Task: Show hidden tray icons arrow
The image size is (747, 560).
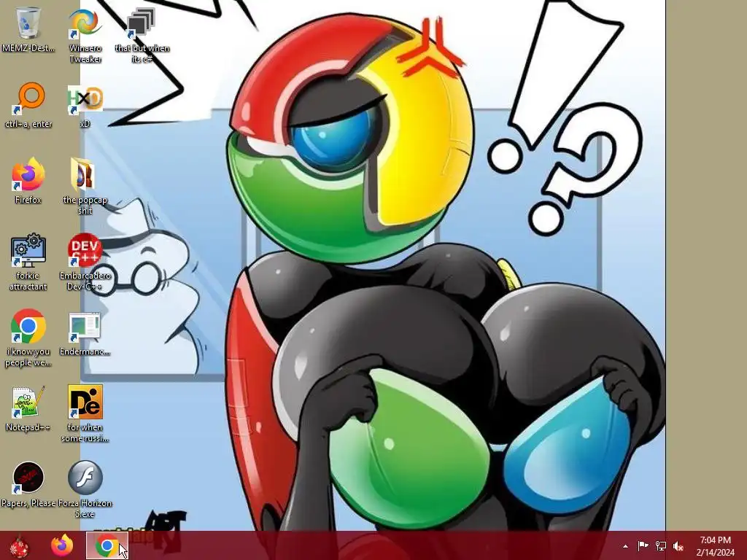Action: click(x=625, y=546)
